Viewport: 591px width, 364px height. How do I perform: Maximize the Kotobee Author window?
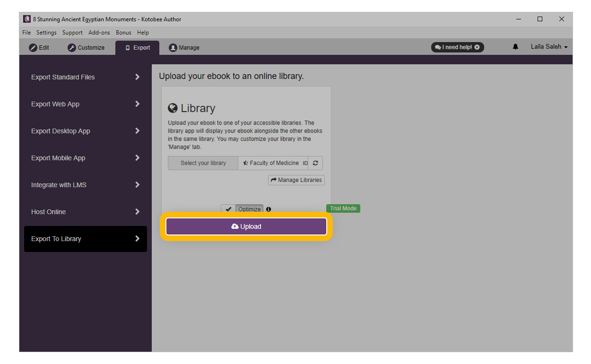click(x=540, y=19)
